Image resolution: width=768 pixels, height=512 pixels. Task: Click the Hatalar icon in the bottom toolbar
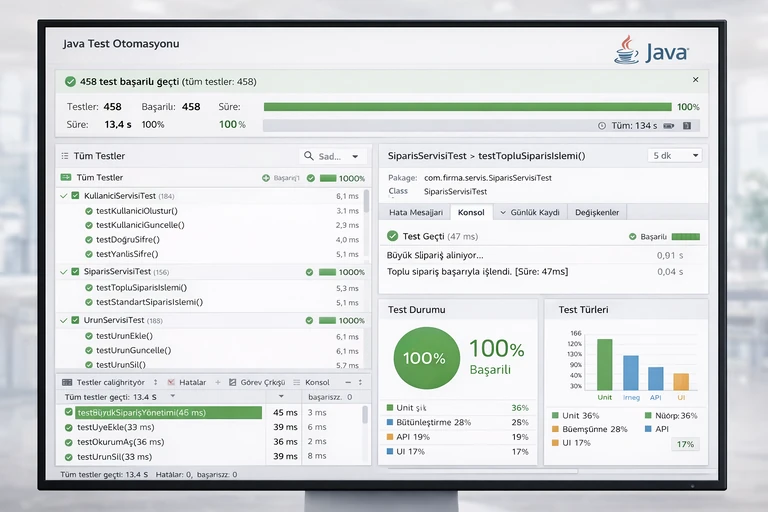pyautogui.click(x=171, y=382)
